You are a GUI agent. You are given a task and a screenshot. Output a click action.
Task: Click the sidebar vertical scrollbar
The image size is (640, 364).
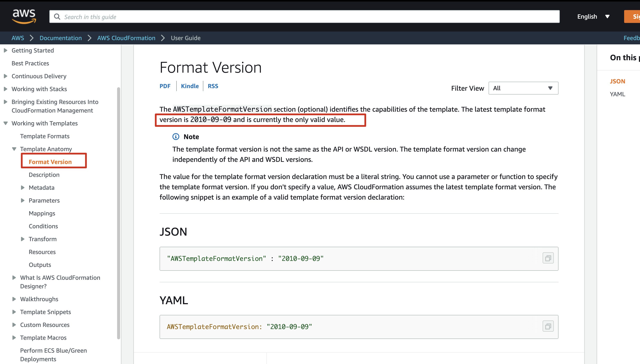(119, 212)
